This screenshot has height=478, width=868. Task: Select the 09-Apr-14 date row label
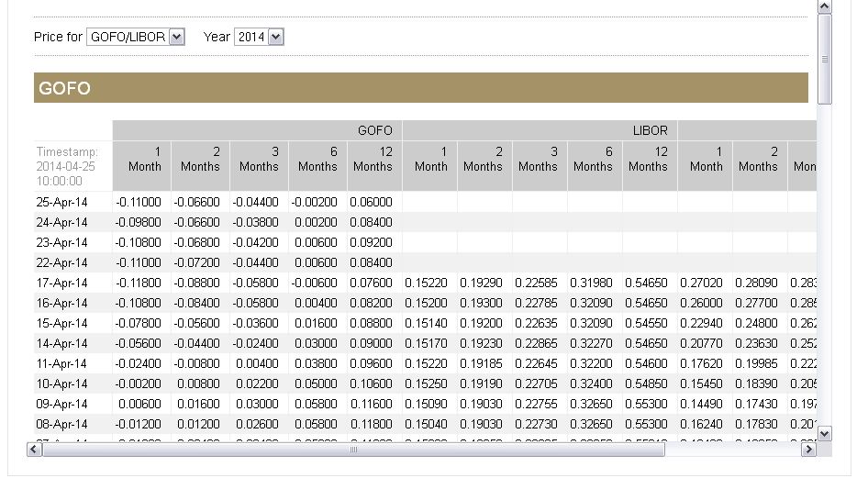[x=61, y=404]
